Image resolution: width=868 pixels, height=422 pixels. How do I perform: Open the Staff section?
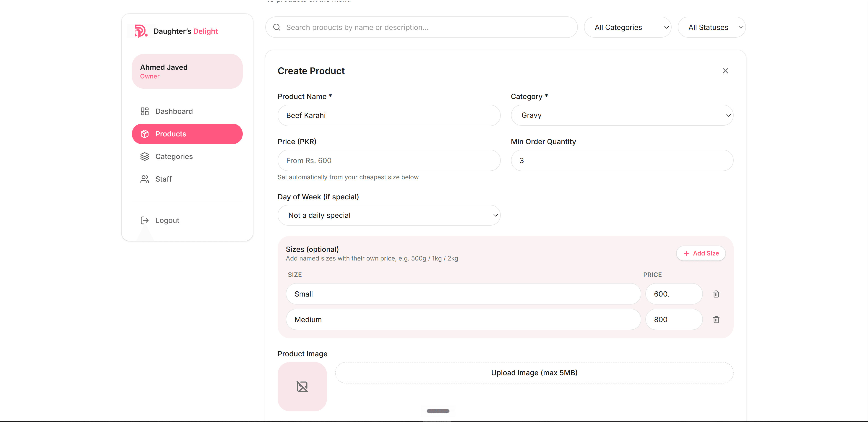187,179
